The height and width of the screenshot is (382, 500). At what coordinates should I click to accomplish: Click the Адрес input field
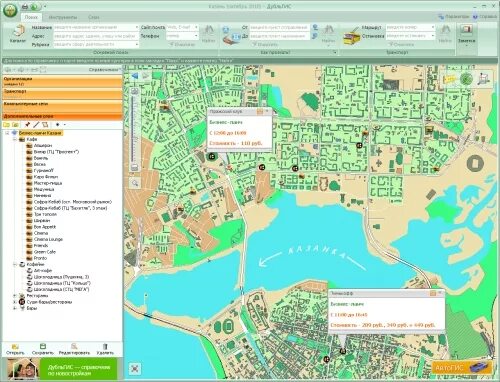pos(96,36)
